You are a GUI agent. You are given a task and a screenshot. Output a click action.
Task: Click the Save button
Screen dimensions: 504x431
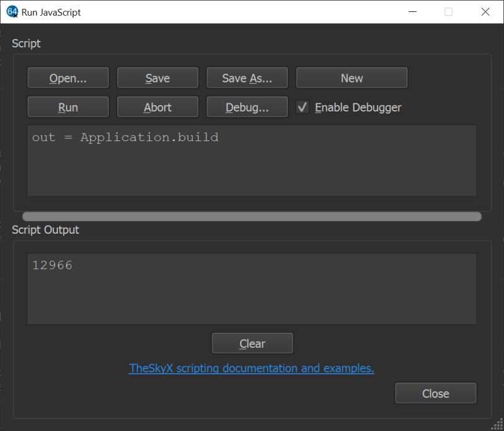coord(157,78)
